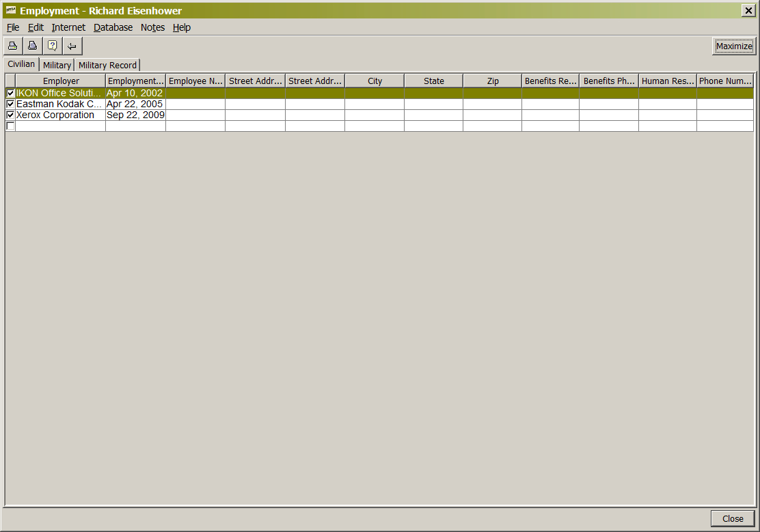
Task: Click the Human Res... column header
Action: coord(668,81)
